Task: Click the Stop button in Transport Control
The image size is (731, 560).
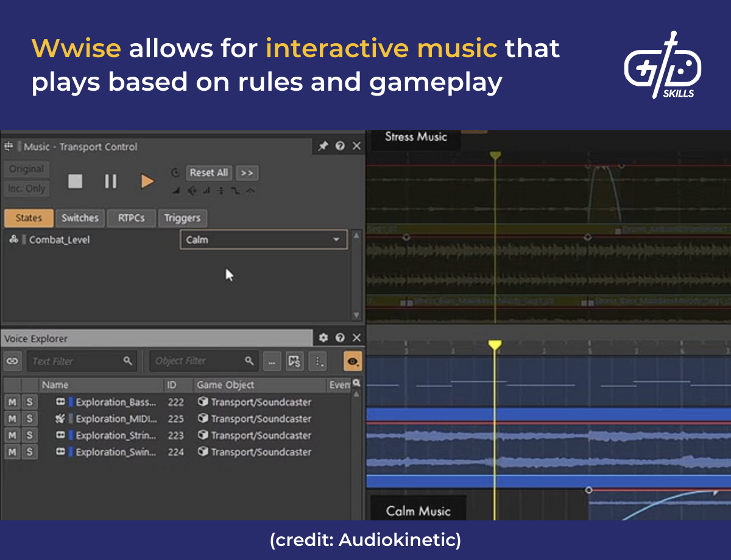Action: [x=75, y=181]
